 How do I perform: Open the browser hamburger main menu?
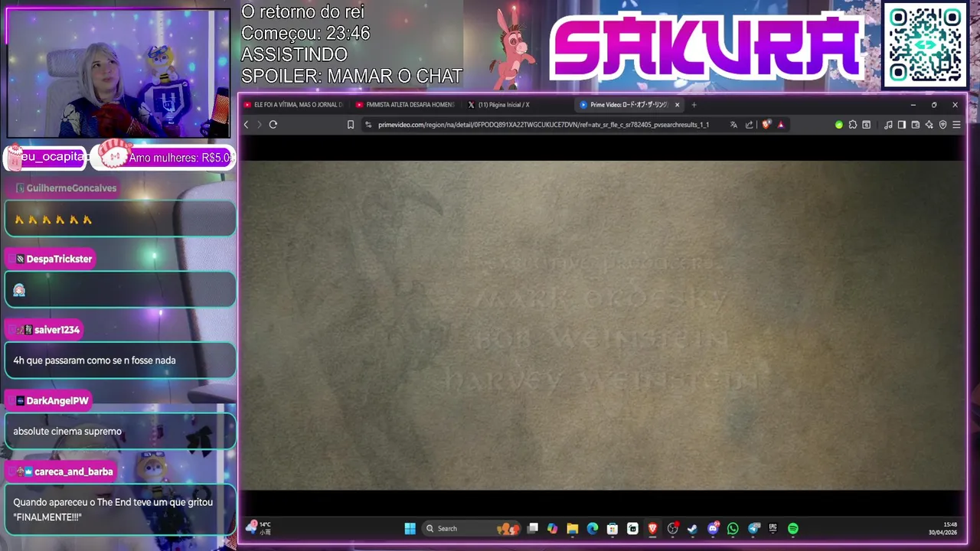[x=956, y=125]
